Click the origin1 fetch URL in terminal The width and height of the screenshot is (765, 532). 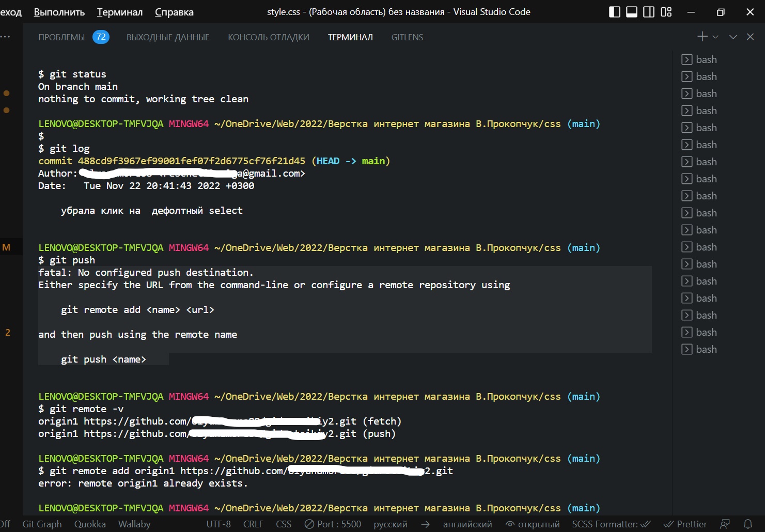point(220,421)
